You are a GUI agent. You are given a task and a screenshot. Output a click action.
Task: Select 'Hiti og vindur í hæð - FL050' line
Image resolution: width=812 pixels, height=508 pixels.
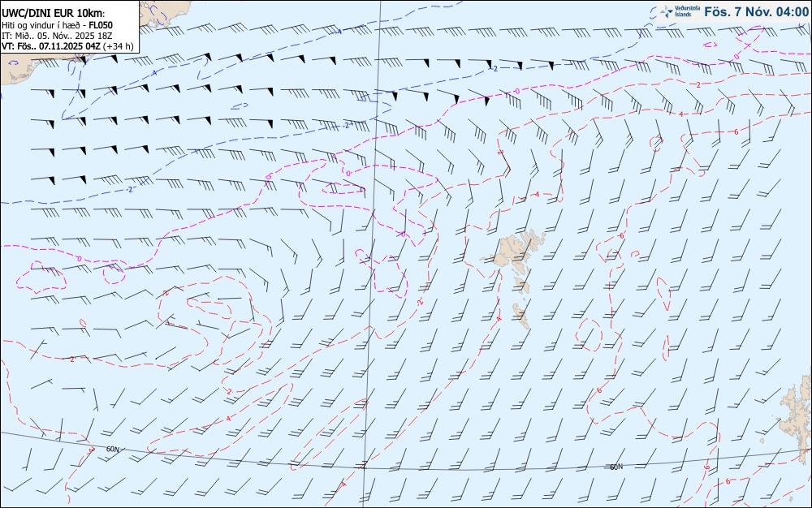click(57, 25)
